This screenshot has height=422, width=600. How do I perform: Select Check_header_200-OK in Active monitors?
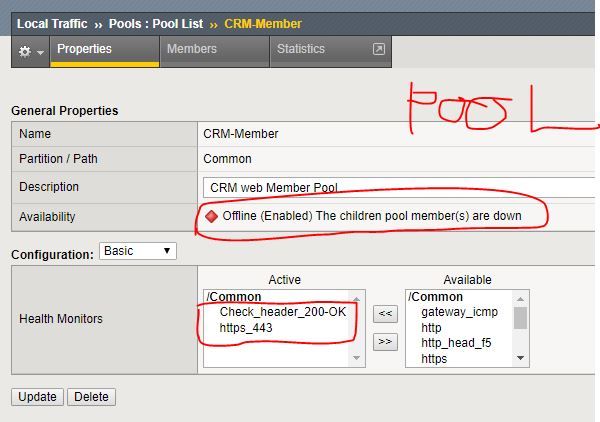click(x=282, y=312)
